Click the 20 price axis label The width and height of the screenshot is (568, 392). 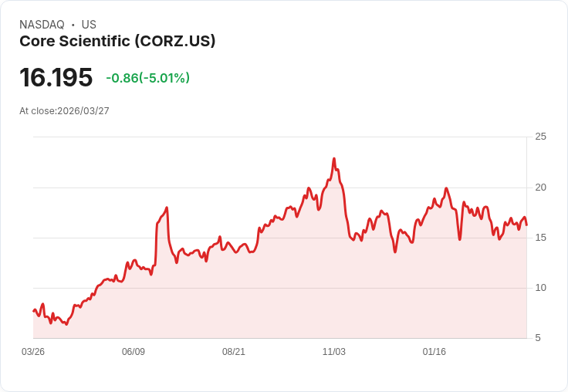(x=540, y=188)
